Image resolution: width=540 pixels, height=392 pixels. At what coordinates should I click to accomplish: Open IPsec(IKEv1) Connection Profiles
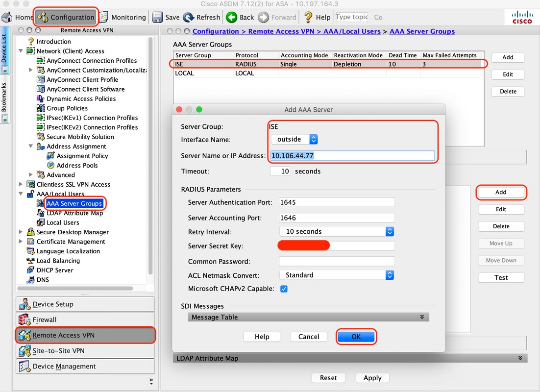tap(92, 118)
